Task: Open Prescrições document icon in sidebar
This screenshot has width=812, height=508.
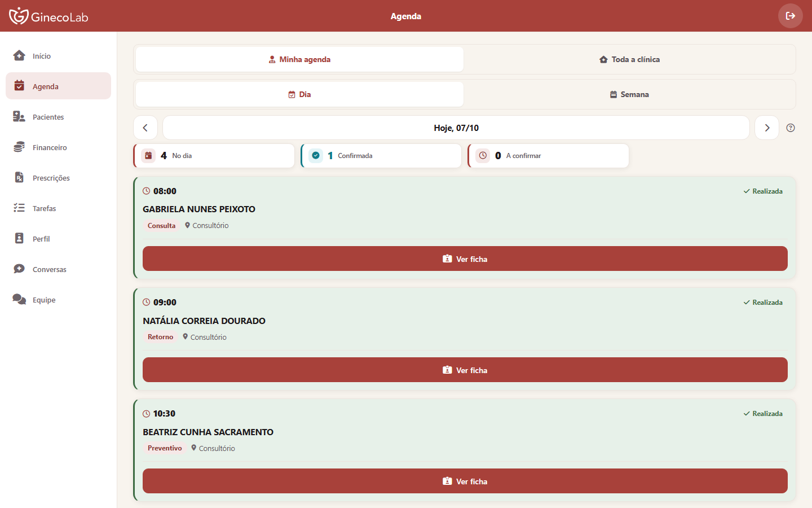Action: (19, 177)
